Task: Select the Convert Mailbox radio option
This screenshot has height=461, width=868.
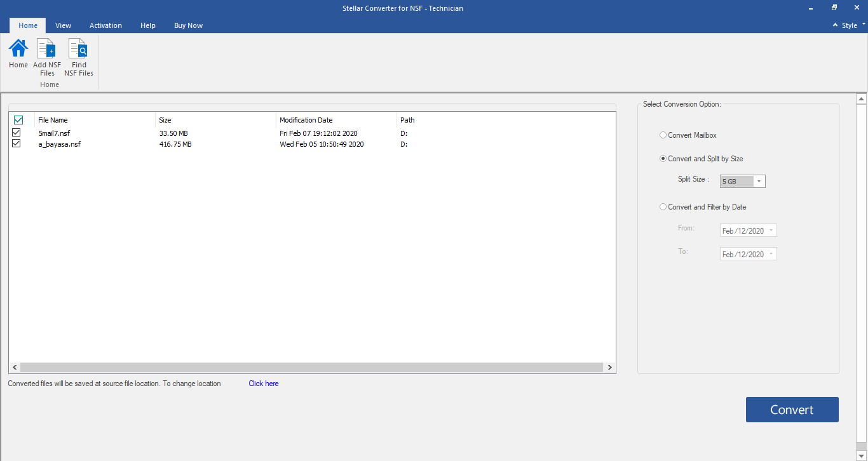Action: (663, 135)
